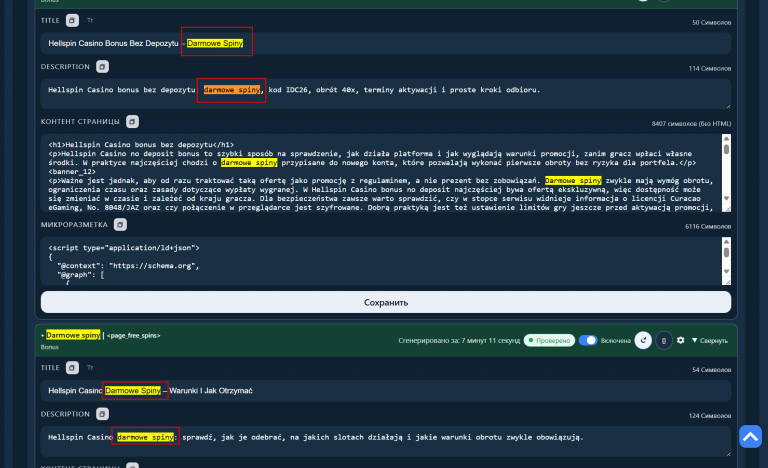
Task: Focus the description field 'sprawdź, jak je odebrać'
Action: pyautogui.click(x=386, y=441)
